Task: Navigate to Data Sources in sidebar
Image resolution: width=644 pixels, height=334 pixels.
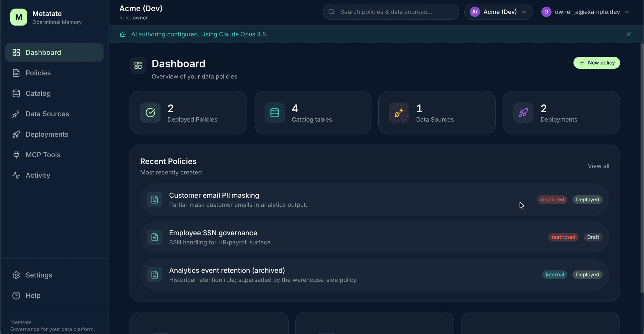Action: tap(54, 114)
